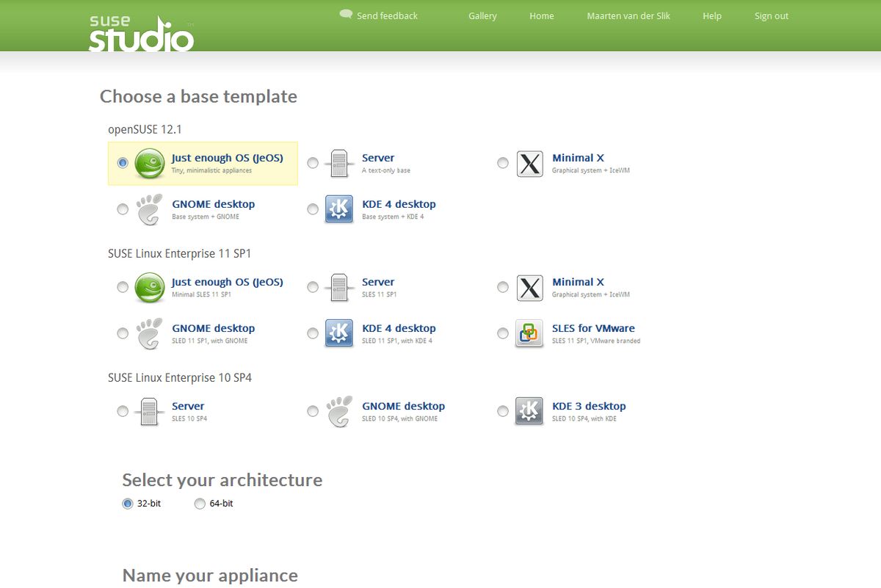Click the Server icon under SUSE Linux Enterprise 10 SP4
Screen dimensions: 881x588
point(149,411)
